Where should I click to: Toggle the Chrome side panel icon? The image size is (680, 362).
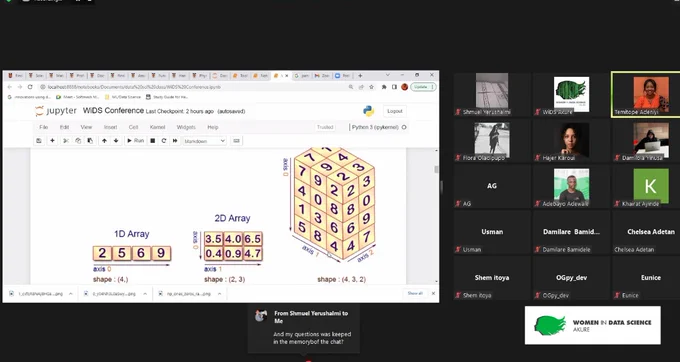[394, 87]
